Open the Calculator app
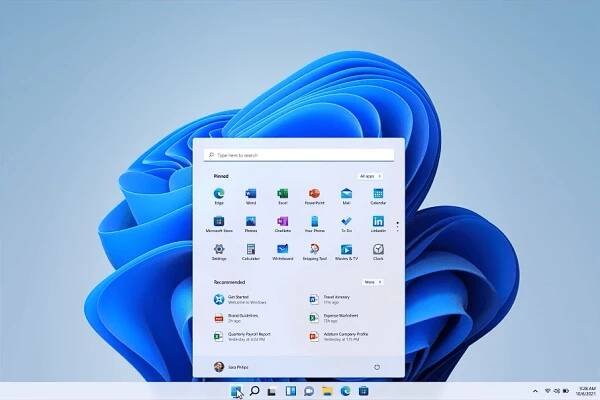Viewport: 600px width, 400px height. 251,248
